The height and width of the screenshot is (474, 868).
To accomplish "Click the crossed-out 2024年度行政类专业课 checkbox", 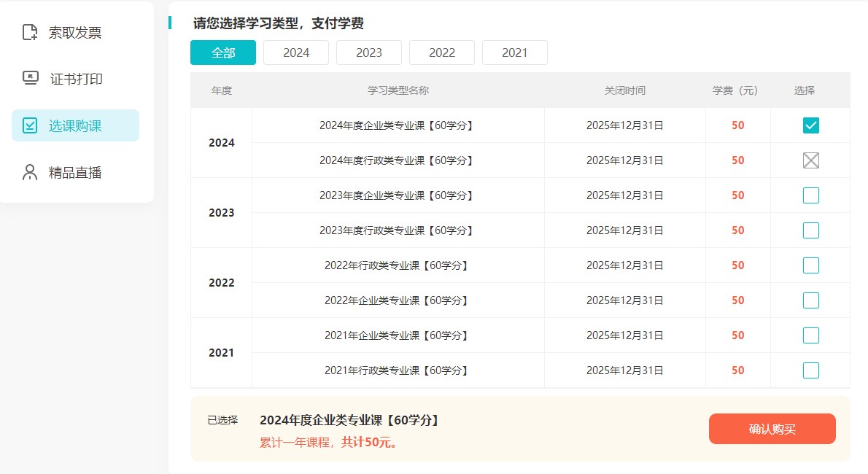I will pos(810,160).
